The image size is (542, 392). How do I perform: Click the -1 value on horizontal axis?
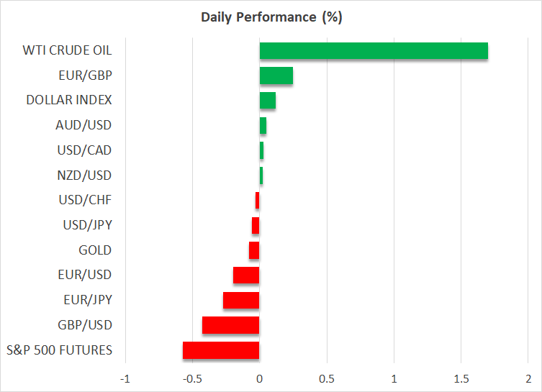(125, 379)
